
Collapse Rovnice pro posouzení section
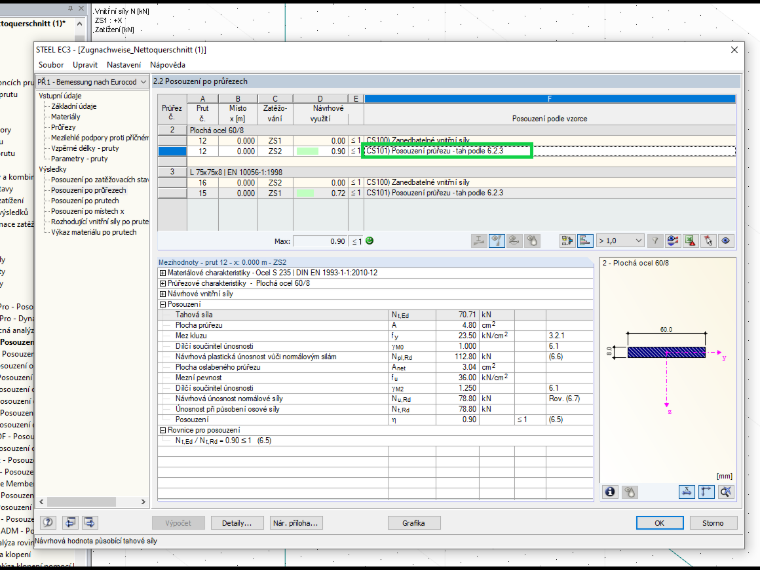(x=163, y=430)
